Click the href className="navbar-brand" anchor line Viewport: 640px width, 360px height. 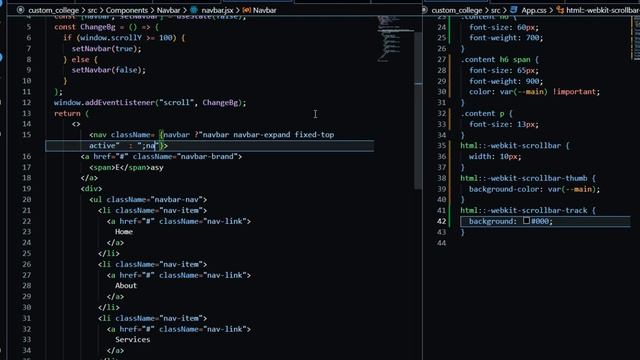coord(161,156)
